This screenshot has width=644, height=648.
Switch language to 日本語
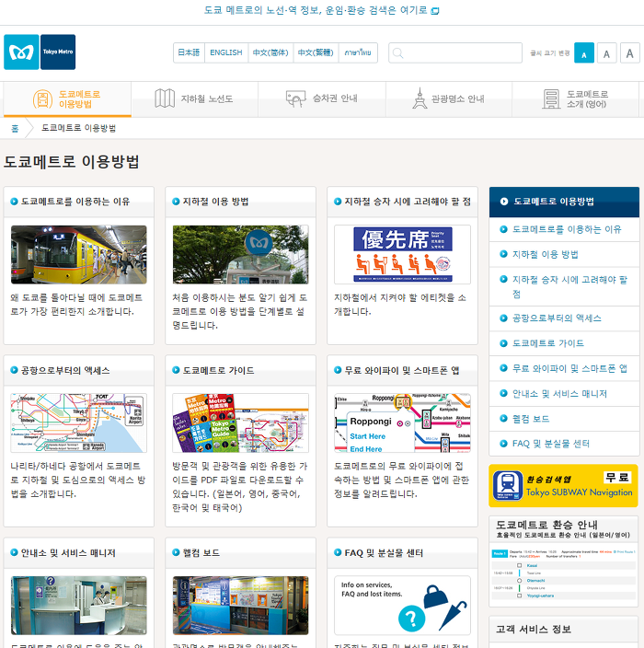[x=189, y=52]
